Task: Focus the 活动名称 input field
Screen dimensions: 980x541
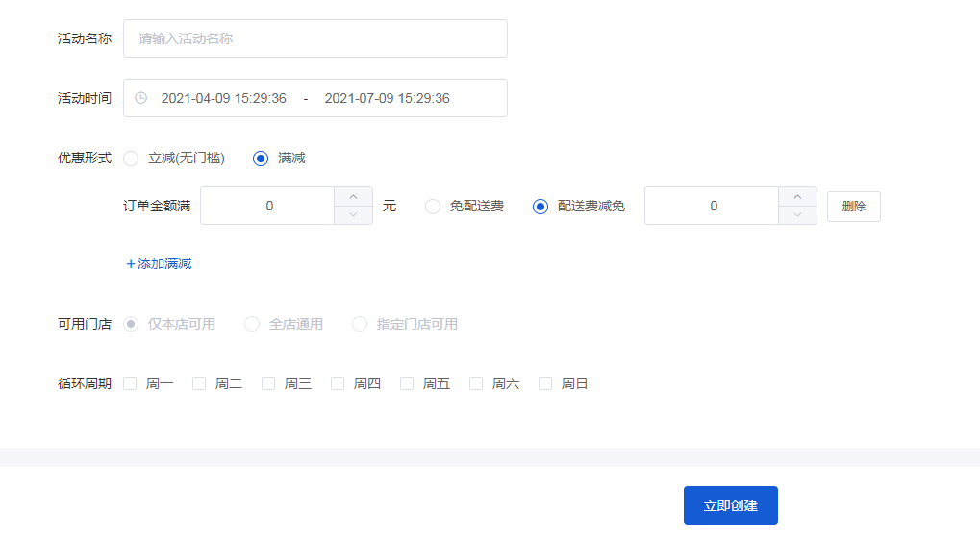Action: 315,38
